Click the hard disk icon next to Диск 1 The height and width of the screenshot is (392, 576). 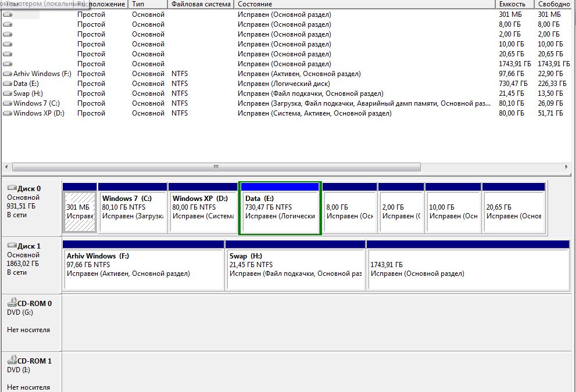pyautogui.click(x=12, y=246)
